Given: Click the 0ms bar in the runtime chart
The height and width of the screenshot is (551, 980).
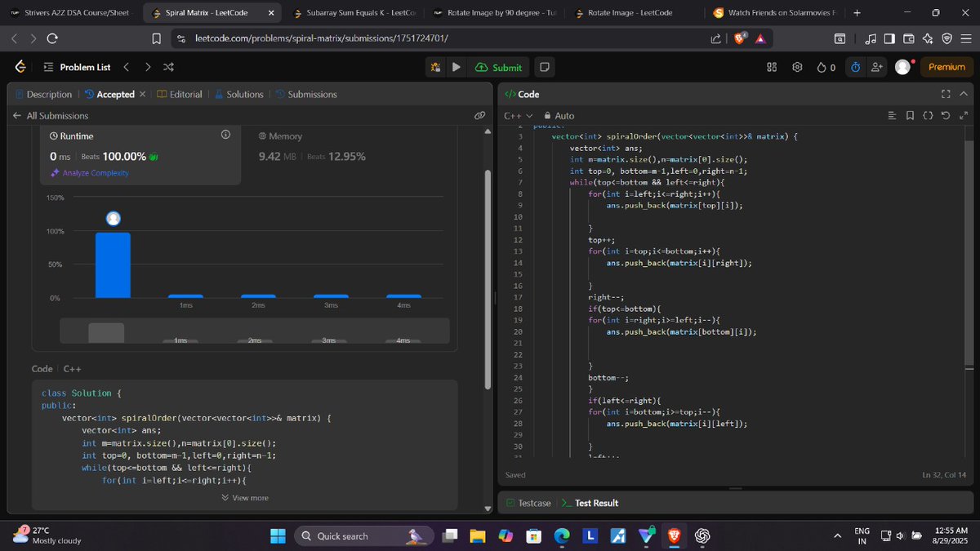Looking at the screenshot, I should (113, 265).
